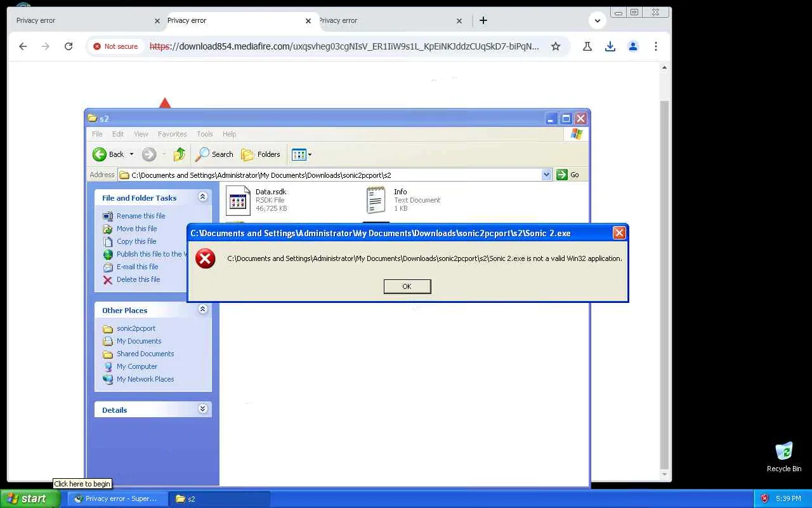Collapse File and Folder Tasks panel

pos(203,197)
